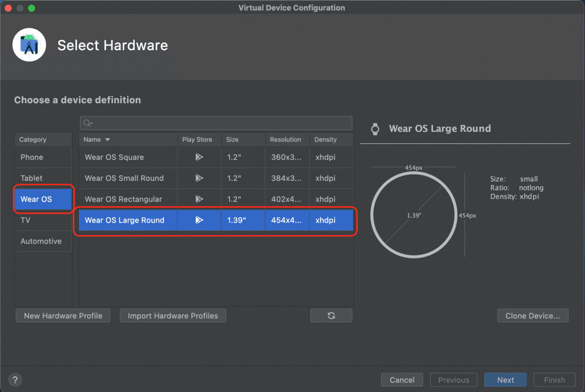
Task: Click the 454x4... resolution cell
Action: [x=286, y=220]
